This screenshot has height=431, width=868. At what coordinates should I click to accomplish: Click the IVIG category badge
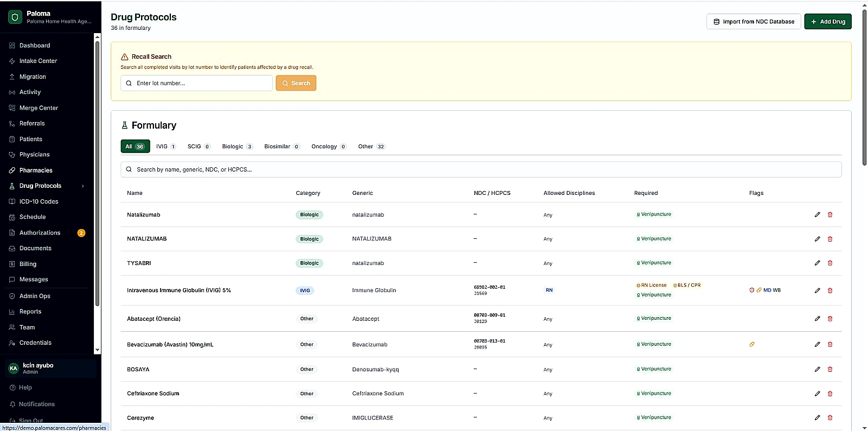(305, 290)
